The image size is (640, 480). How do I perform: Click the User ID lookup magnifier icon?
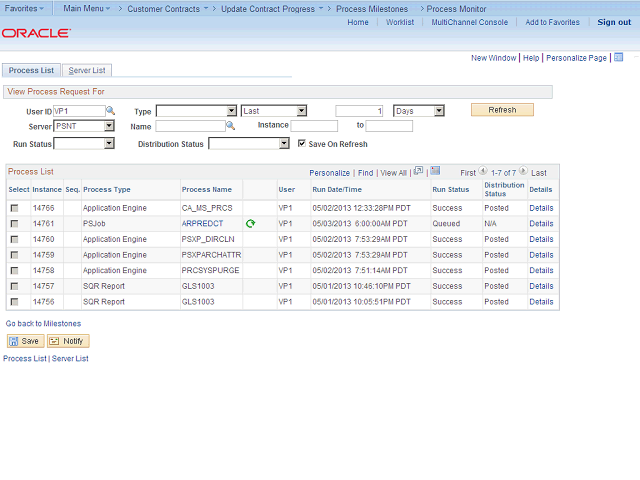[111, 111]
